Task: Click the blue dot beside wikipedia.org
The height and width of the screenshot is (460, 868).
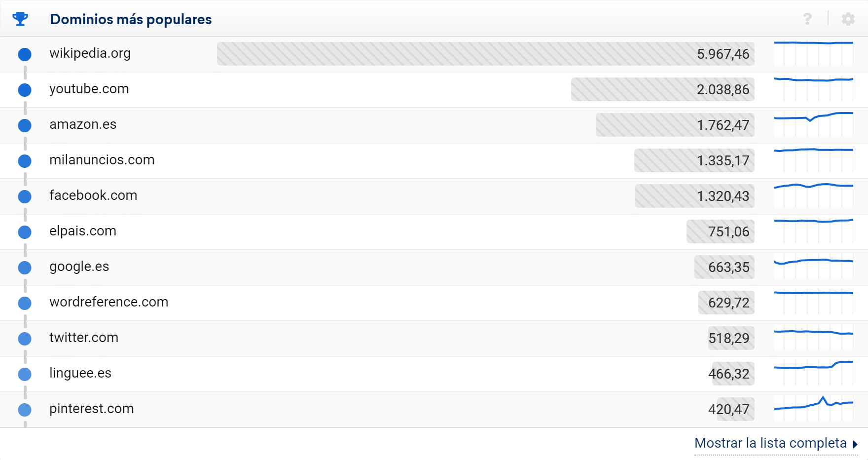Action: point(25,54)
